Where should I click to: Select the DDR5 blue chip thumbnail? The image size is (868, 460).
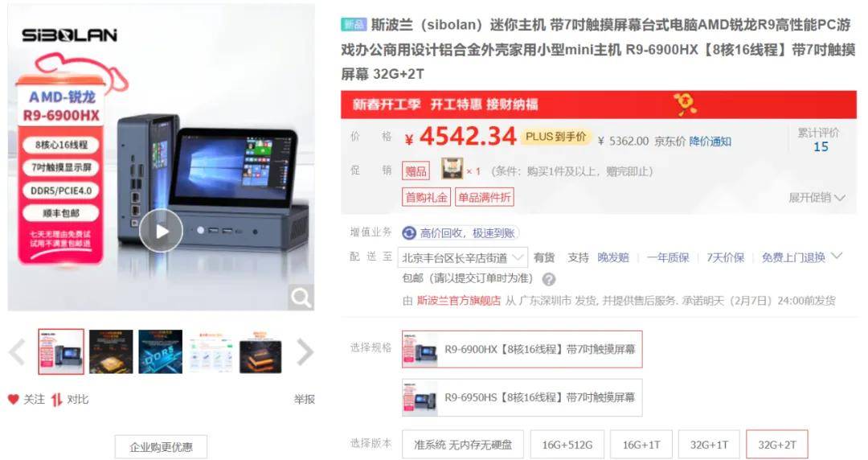(x=161, y=352)
